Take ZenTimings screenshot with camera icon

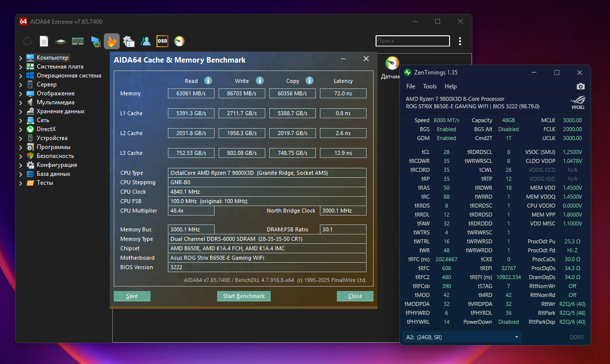[580, 86]
